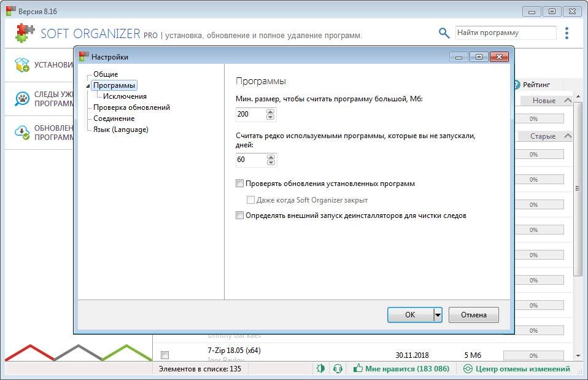
Task: Increase days value with up arrow
Action: 271,157
